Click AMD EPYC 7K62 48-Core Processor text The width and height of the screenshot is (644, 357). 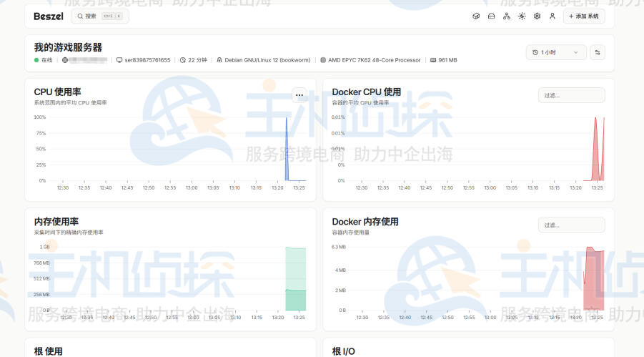374,60
